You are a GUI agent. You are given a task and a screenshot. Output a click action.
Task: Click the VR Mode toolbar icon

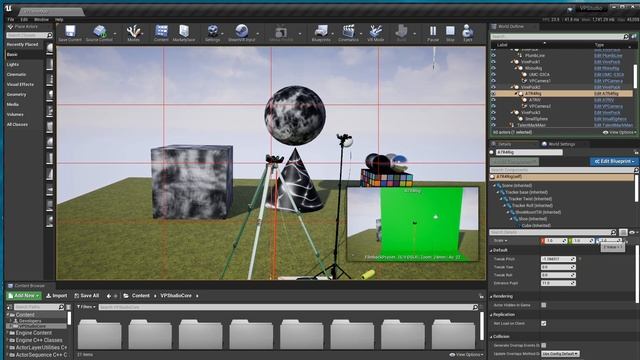click(376, 31)
